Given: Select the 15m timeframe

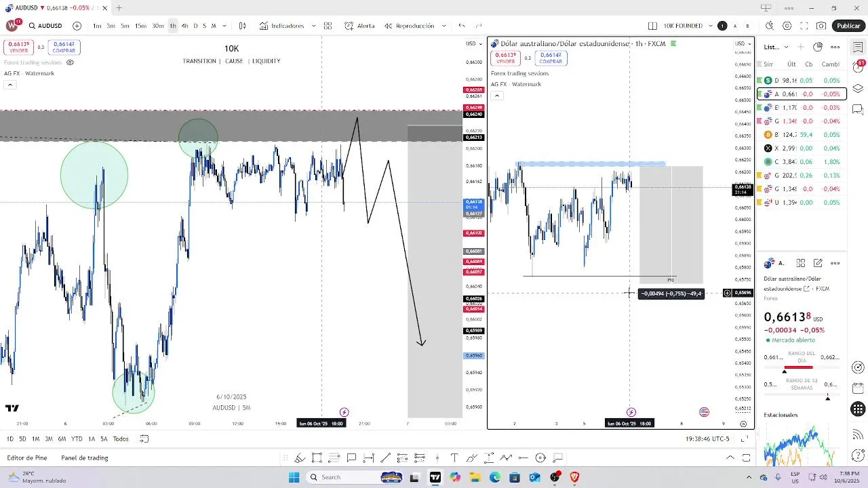Looking at the screenshot, I should coord(140,26).
